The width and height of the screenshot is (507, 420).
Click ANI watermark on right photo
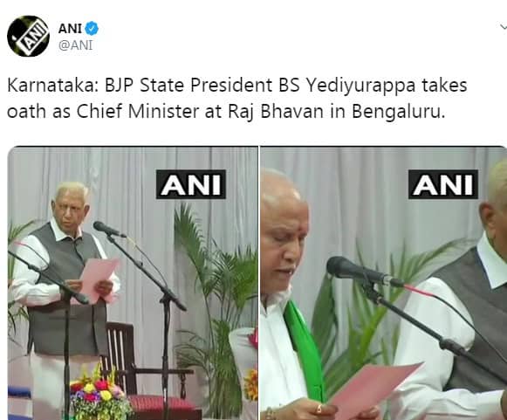tap(443, 184)
